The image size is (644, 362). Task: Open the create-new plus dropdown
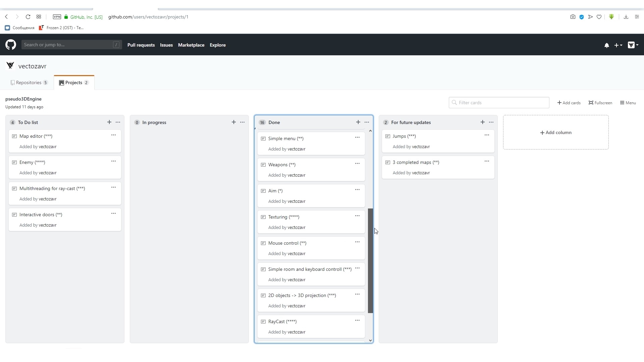pos(618,45)
